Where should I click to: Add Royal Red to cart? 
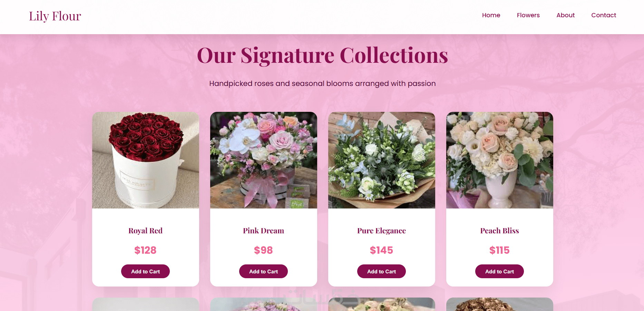coord(145,271)
